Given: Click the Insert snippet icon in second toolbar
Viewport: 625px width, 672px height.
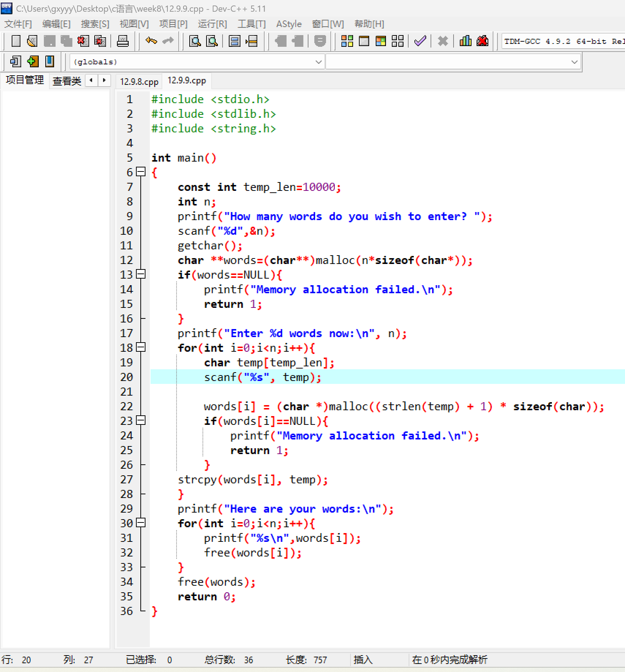Looking at the screenshot, I should click(15, 61).
